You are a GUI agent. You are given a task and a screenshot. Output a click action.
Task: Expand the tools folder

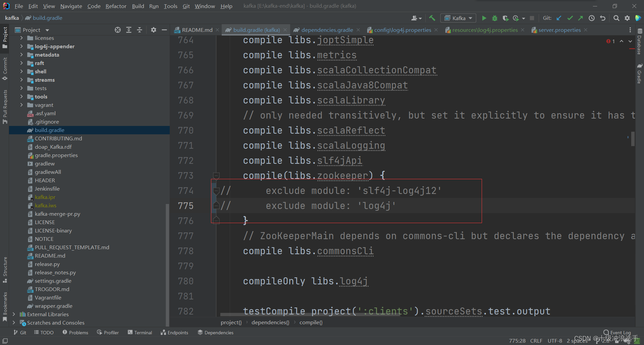21,96
